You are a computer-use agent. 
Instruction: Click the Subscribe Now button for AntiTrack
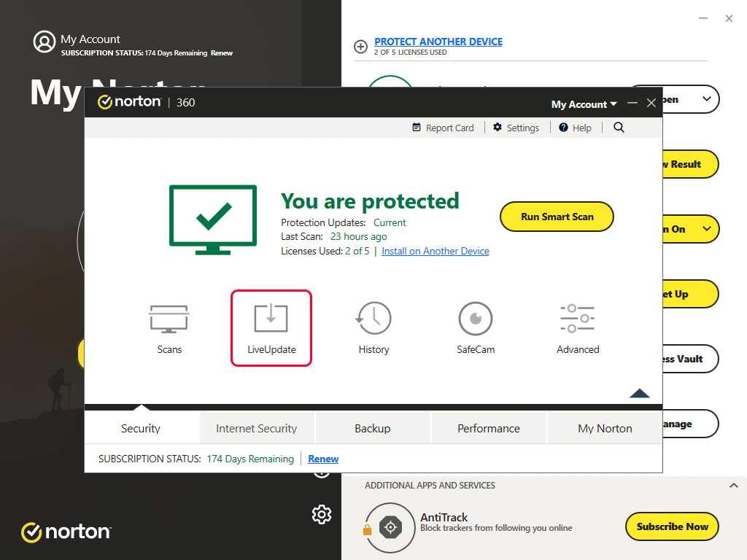(672, 526)
